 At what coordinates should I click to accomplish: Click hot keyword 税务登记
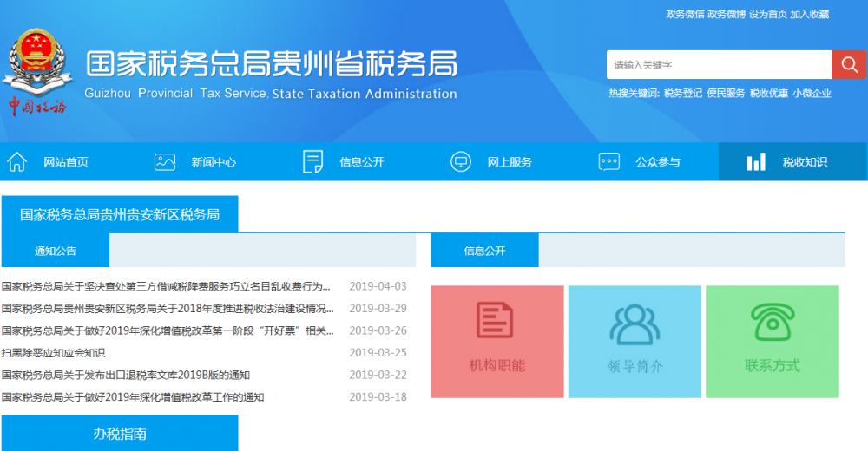pyautogui.click(x=683, y=94)
